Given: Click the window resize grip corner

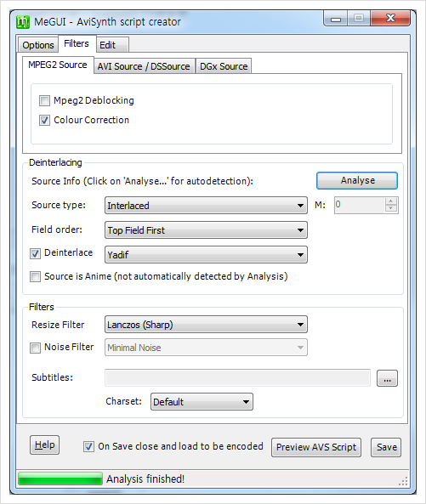Looking at the screenshot, I should click(x=404, y=481).
